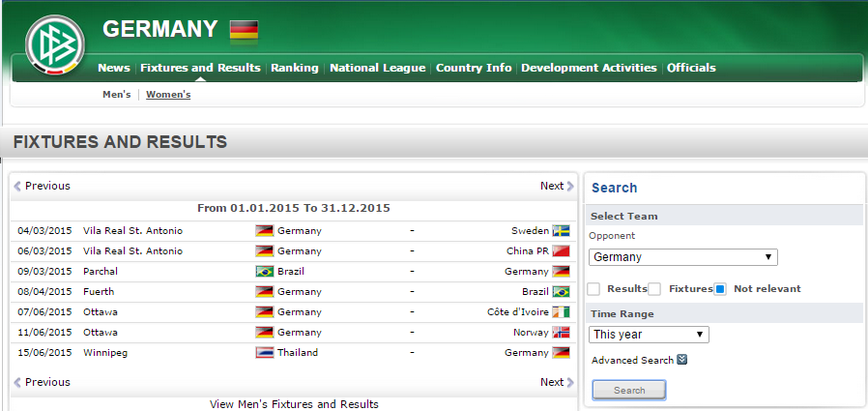This screenshot has height=411, width=868.
Task: Click the venue Parchal
Action: tap(101, 272)
